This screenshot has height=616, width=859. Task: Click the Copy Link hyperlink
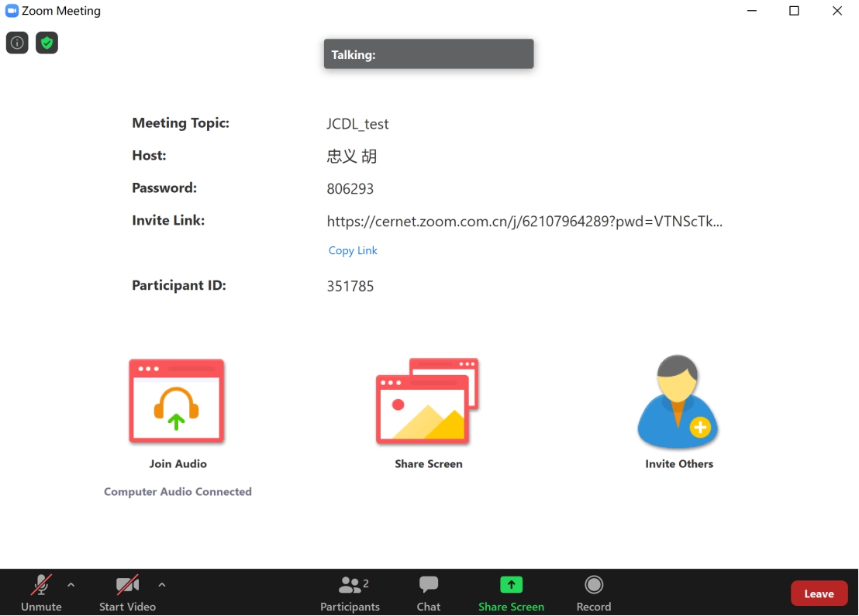coord(353,250)
